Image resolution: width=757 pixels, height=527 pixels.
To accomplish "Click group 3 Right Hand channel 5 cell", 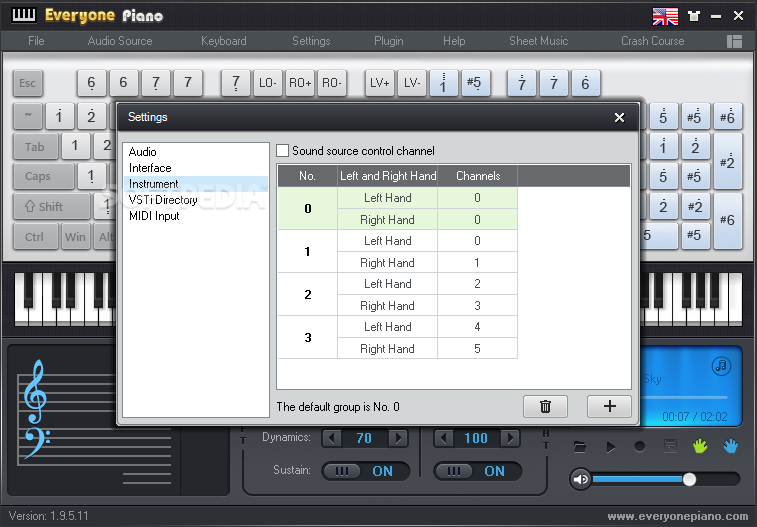I will 477,348.
